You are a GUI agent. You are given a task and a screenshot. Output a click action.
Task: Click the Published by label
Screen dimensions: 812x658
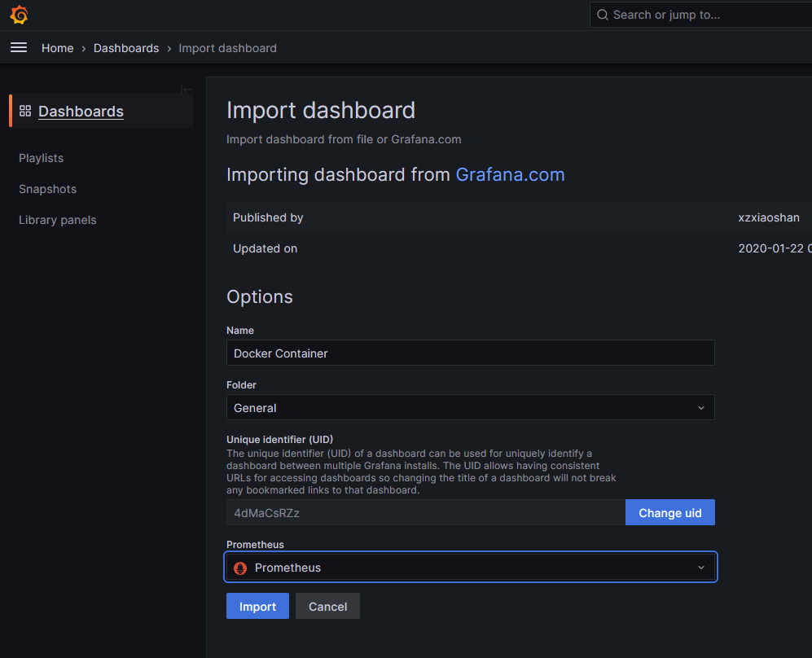tap(268, 217)
